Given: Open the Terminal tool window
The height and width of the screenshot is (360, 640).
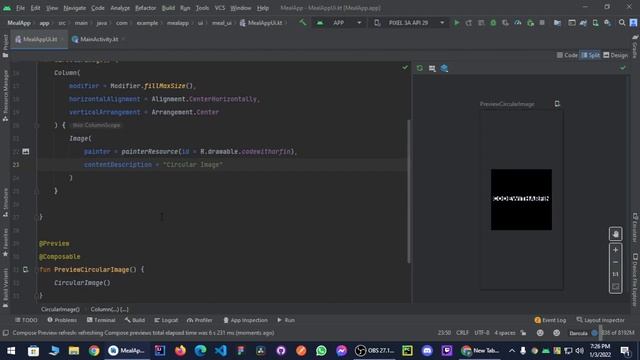Looking at the screenshot, I should pos(101,320).
